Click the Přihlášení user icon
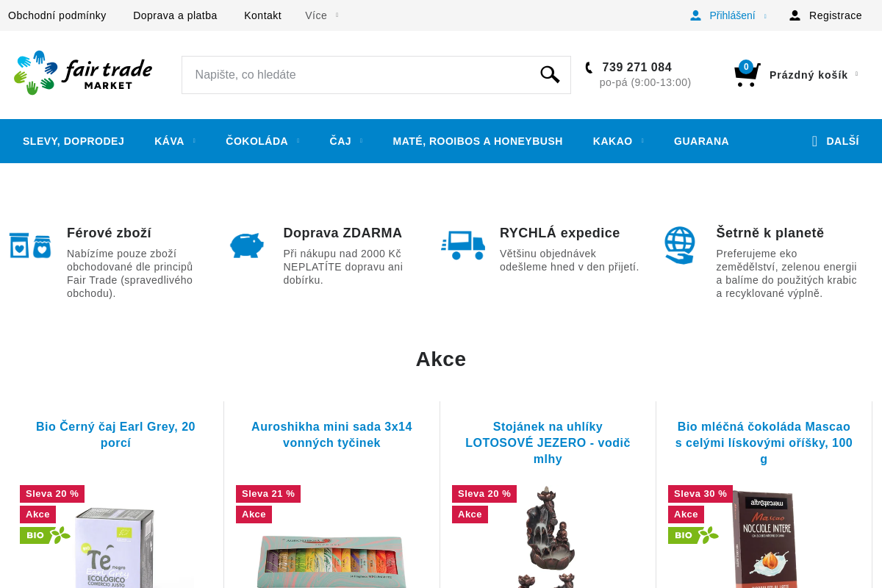 [695, 15]
